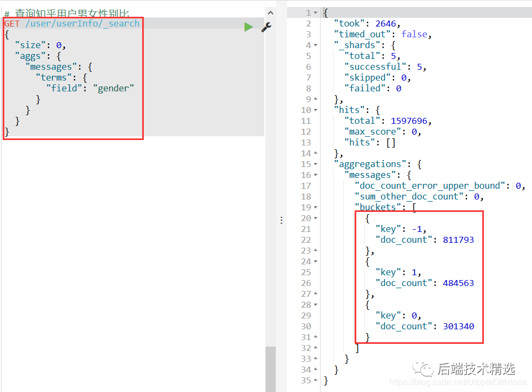Fold the _shards closing marker on line 9
The height and width of the screenshot is (392, 532).
point(316,99)
